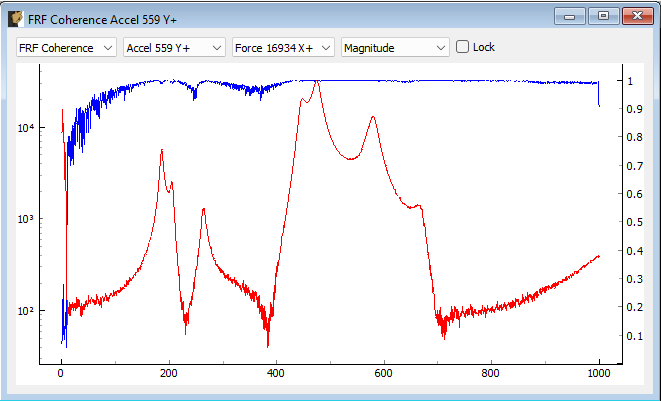
Task: Click the tallest red FRF peak near 475
Action: [x=316, y=82]
